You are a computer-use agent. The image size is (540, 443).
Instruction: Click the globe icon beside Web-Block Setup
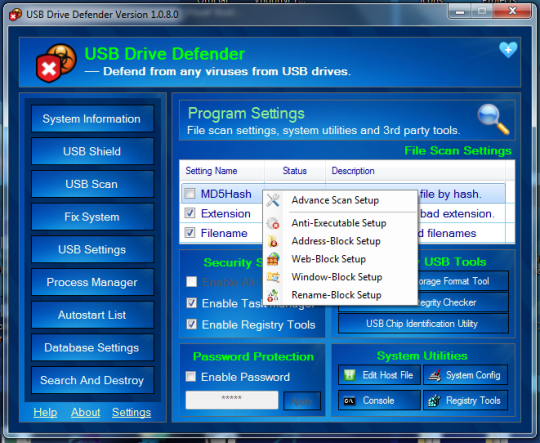[x=273, y=259]
